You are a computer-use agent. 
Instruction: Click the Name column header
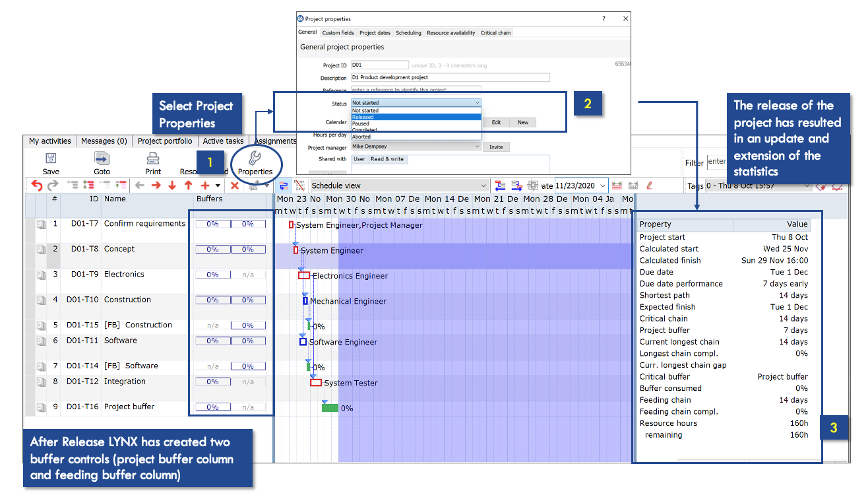115,199
